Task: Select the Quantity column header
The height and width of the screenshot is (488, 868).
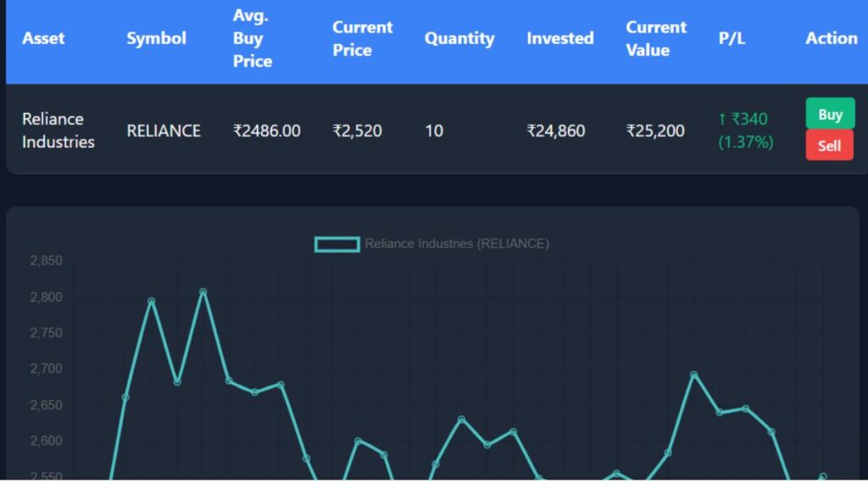Action: 459,38
